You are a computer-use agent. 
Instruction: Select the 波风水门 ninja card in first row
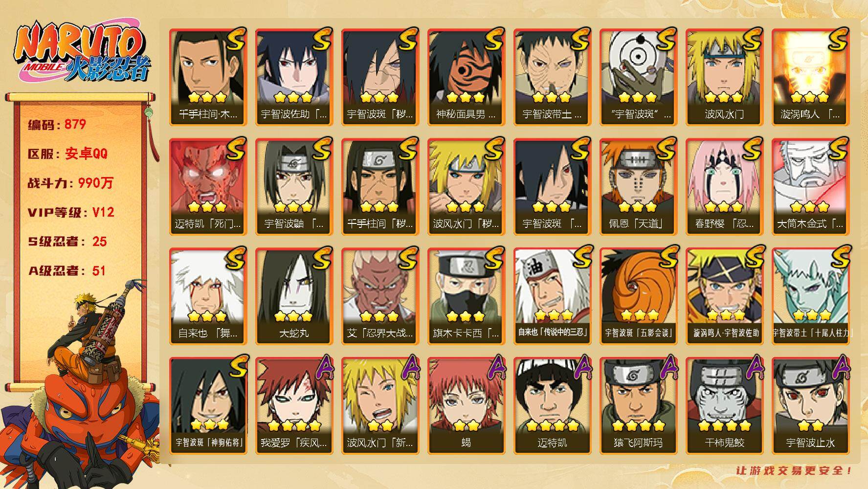724,77
